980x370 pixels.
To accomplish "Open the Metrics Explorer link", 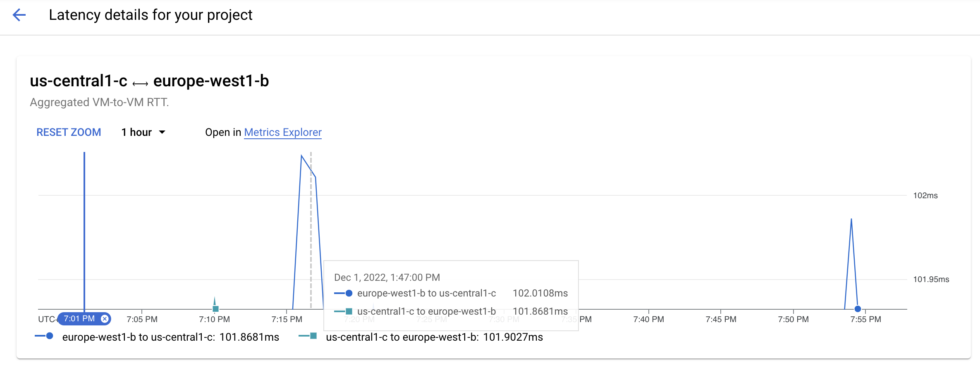I will 283,132.
